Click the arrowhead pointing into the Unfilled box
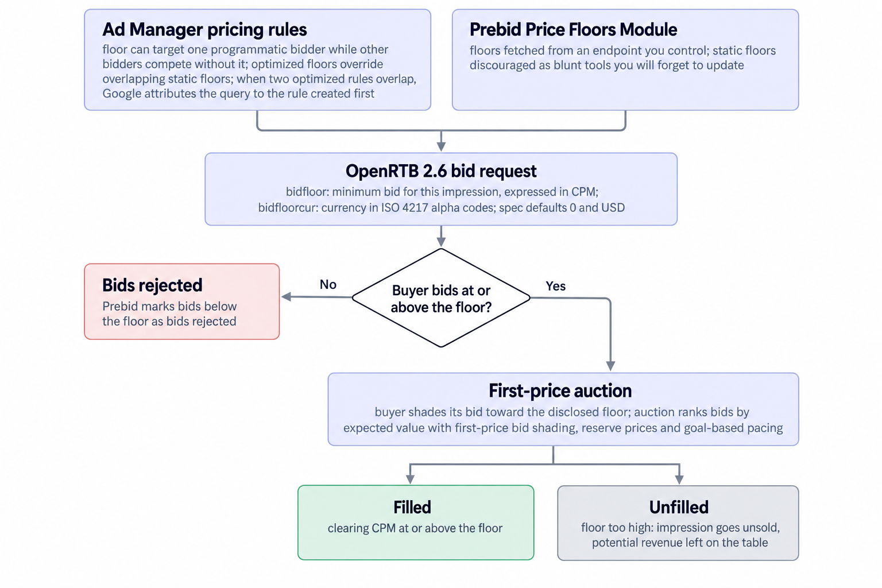The image size is (882, 588). [679, 480]
